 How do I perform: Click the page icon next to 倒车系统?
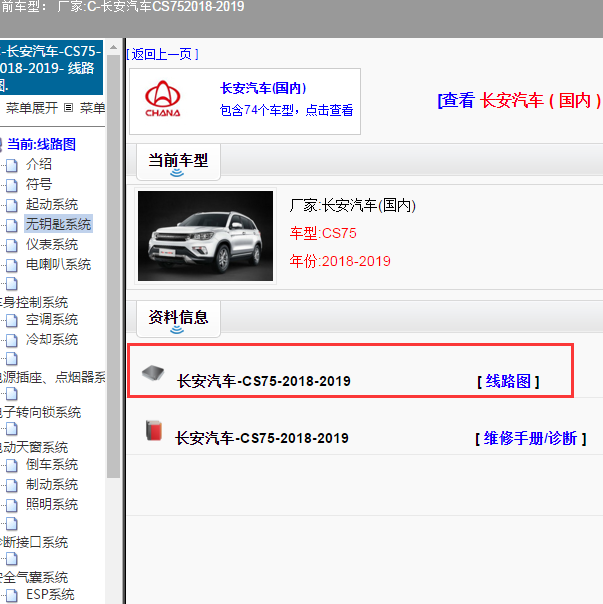pos(12,466)
